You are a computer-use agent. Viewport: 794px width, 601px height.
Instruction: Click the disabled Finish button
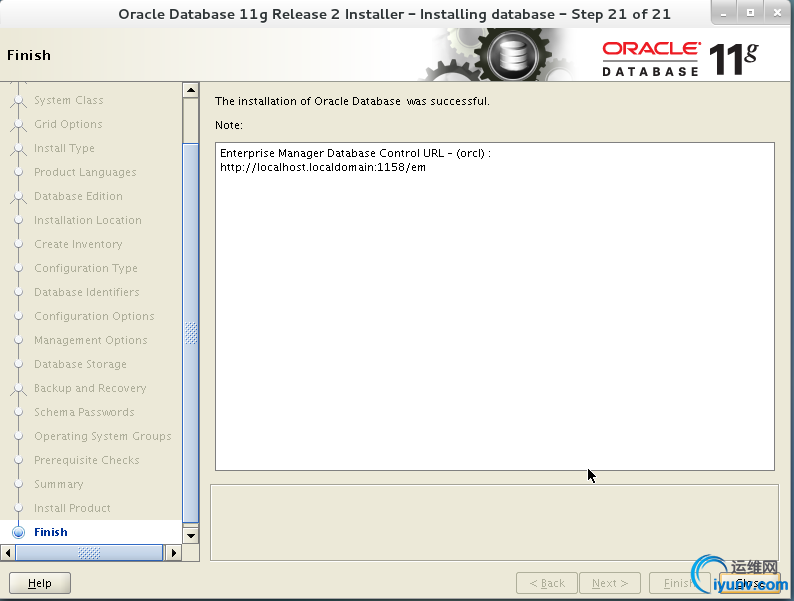(x=679, y=583)
